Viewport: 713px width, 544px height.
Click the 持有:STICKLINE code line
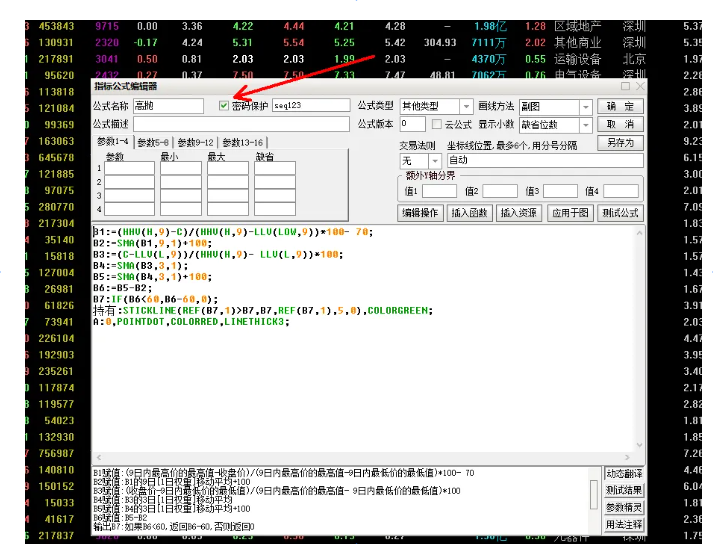pos(263,311)
